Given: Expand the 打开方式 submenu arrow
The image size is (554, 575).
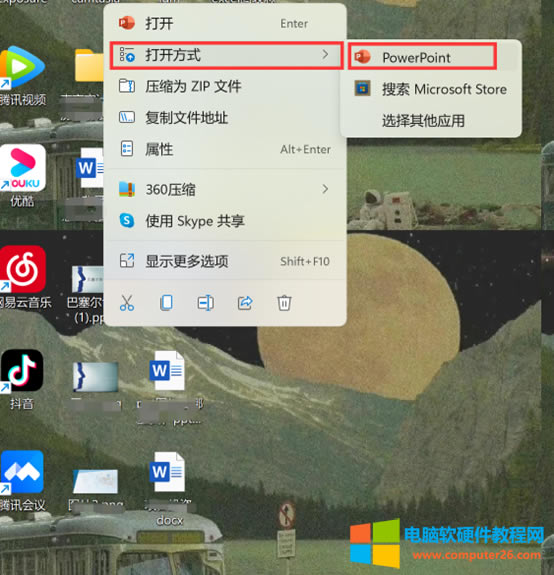Looking at the screenshot, I should [325, 55].
